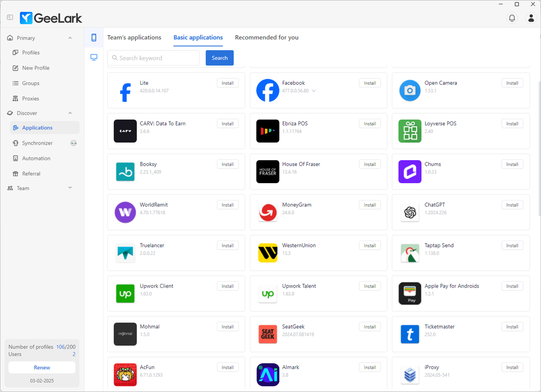Click the Renew button

[42, 367]
